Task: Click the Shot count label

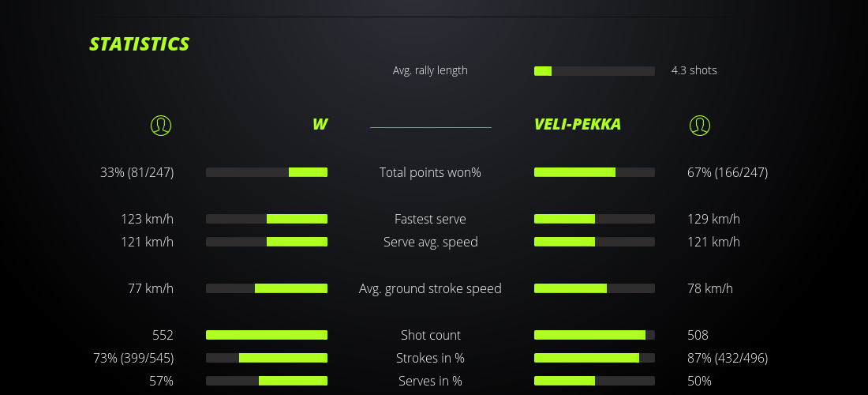Action: point(430,335)
